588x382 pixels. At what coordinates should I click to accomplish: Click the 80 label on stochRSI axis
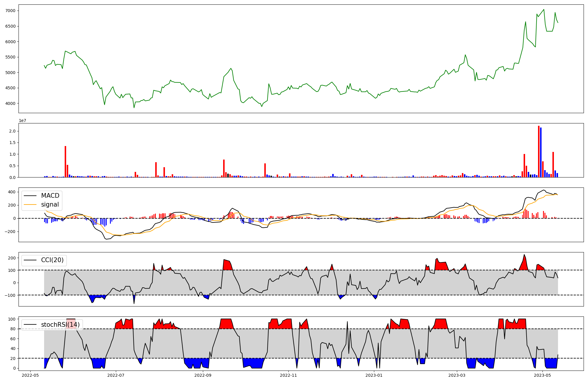point(13,329)
